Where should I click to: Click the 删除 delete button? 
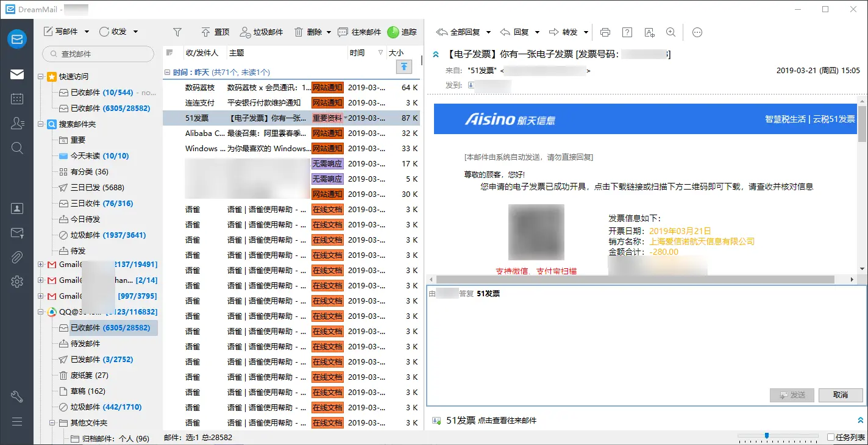pos(308,32)
